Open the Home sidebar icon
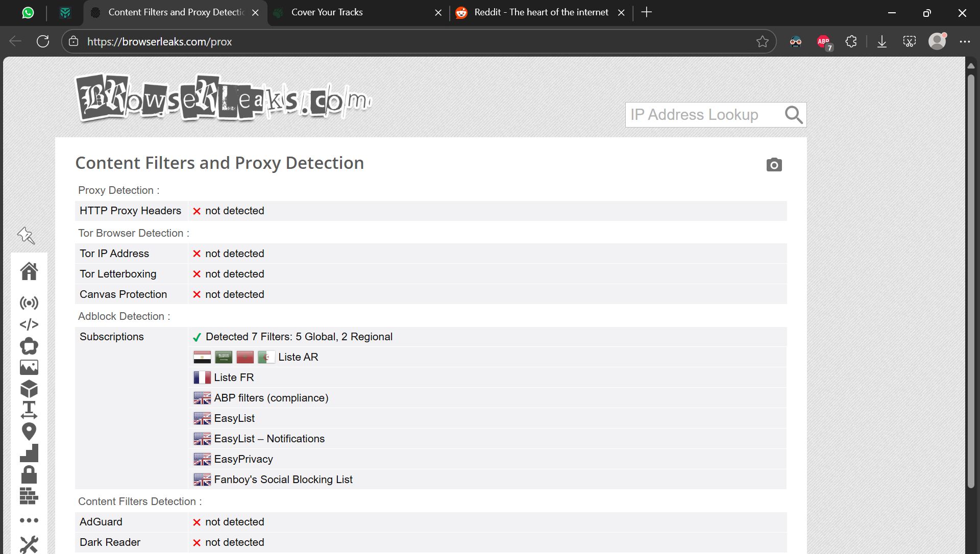 coord(29,271)
